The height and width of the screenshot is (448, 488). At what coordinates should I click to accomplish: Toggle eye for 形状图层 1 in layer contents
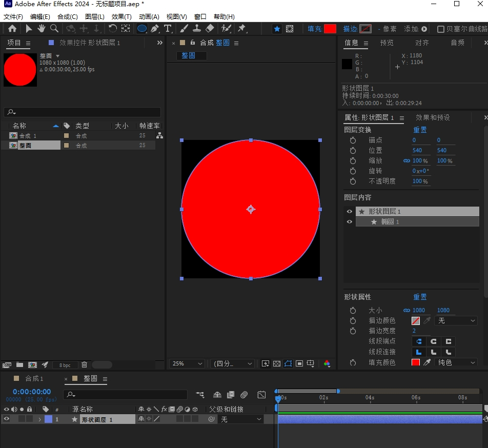(350, 212)
